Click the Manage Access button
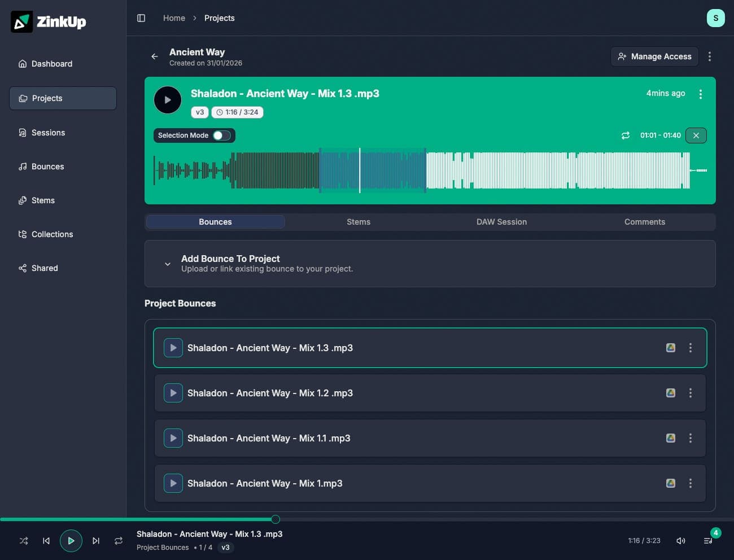 (654, 56)
